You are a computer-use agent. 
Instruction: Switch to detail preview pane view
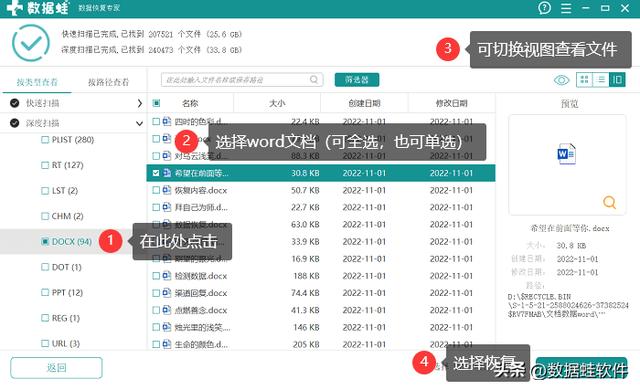click(617, 80)
